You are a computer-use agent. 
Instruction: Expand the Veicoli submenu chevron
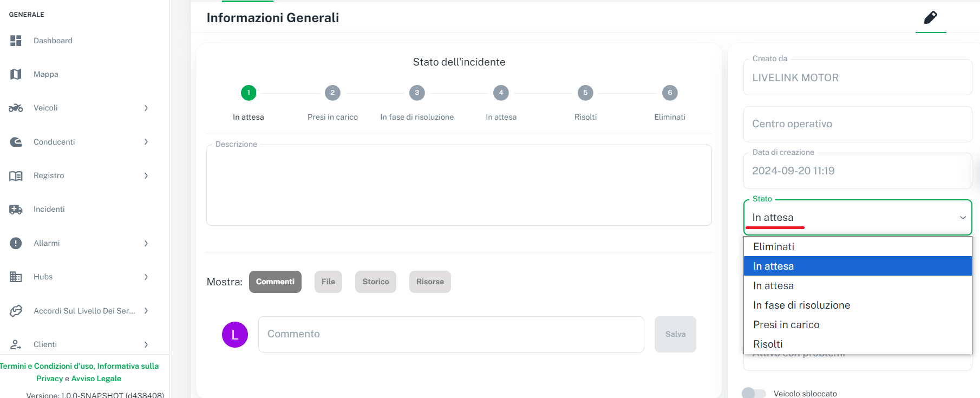[146, 108]
